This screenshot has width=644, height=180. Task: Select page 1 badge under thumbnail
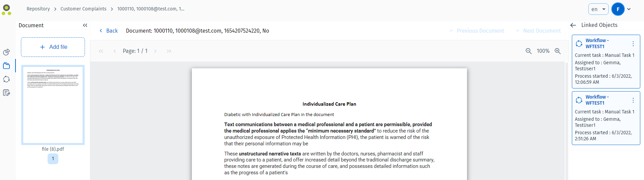click(53, 159)
